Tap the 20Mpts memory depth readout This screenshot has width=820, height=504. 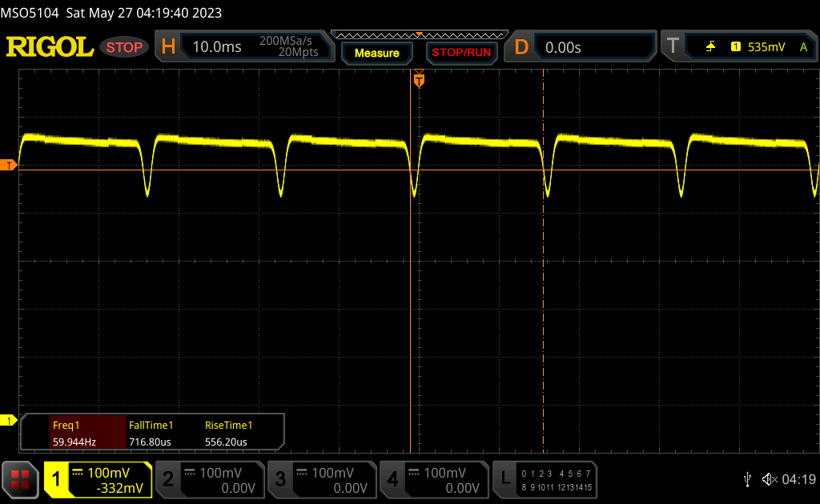pos(298,52)
